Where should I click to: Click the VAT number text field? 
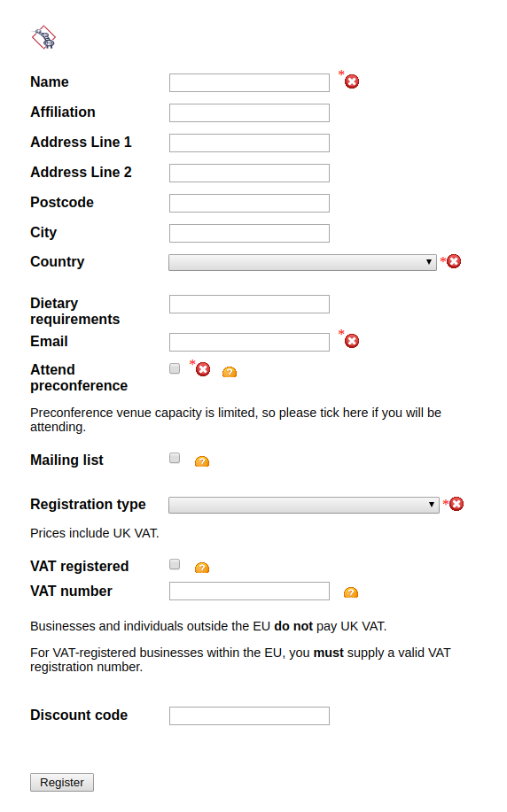[x=249, y=591]
